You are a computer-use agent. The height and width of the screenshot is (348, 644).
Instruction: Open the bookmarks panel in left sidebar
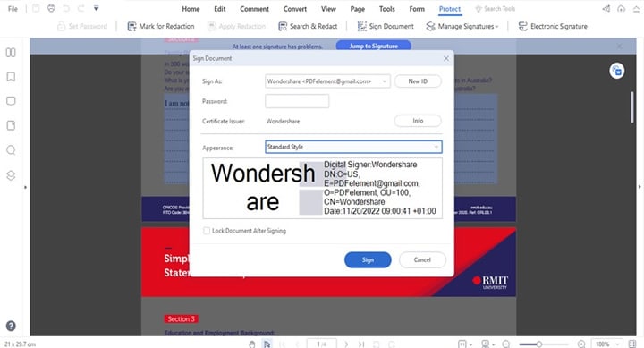(x=11, y=77)
